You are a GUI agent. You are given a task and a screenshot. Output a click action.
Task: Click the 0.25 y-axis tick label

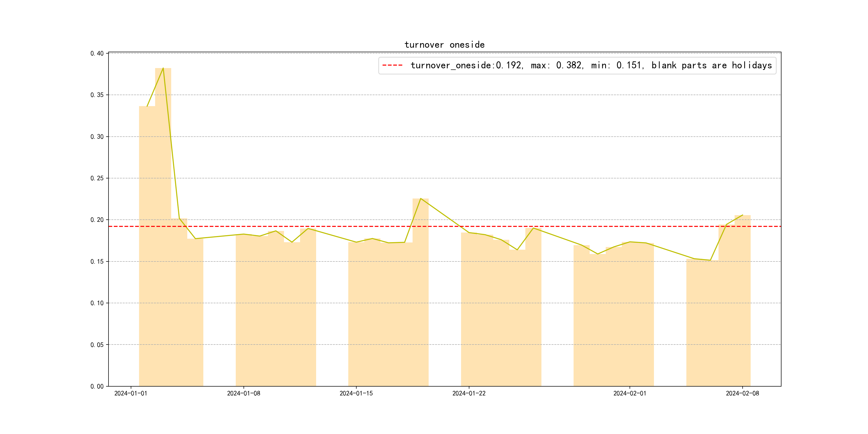pyautogui.click(x=97, y=178)
